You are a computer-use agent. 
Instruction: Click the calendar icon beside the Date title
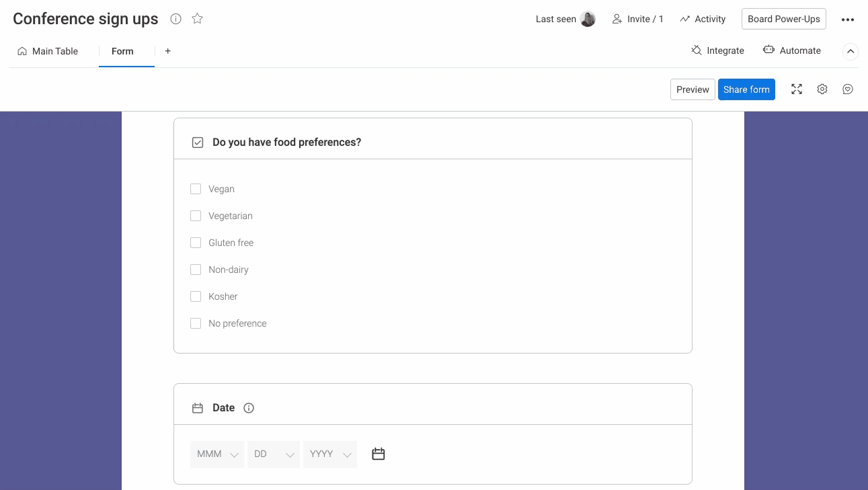click(198, 408)
